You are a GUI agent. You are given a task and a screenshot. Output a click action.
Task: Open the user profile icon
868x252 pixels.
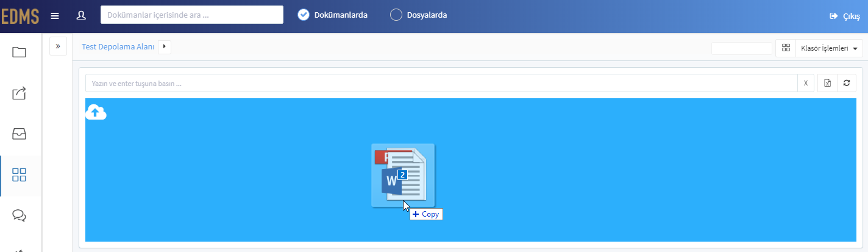tap(81, 15)
